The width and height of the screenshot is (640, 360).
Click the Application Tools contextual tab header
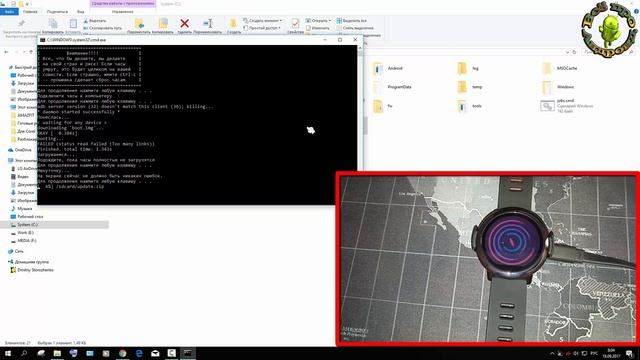[123, 3]
